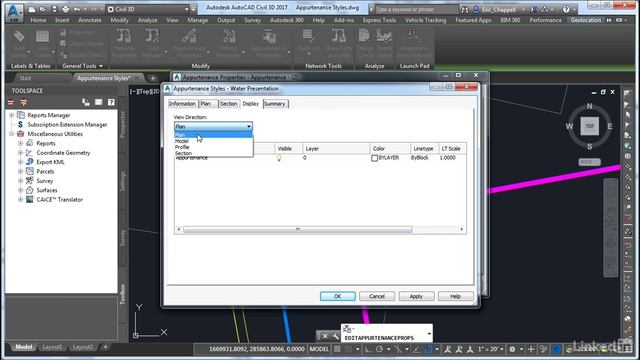This screenshot has height=360, width=640.
Task: Choose Section from View Direction list
Action: pyautogui.click(x=213, y=153)
